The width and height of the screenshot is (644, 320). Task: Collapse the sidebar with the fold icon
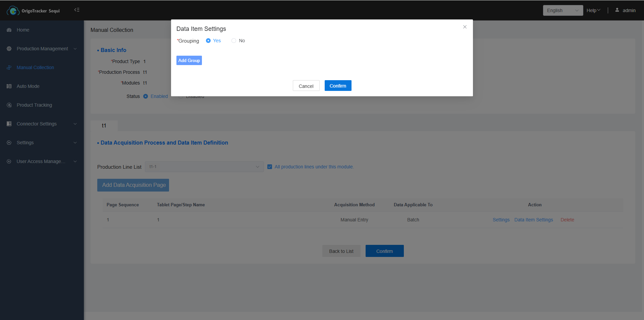pos(77,10)
